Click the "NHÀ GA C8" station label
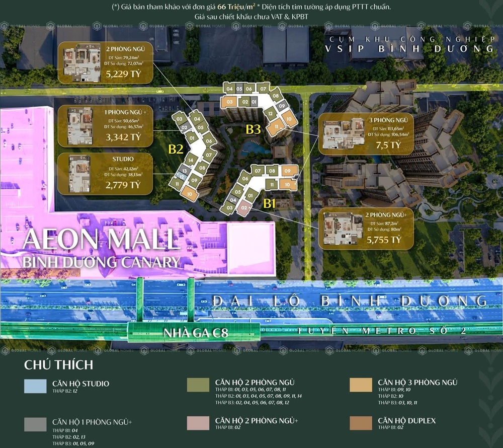This screenshot has height=448, width=503. 196,333
